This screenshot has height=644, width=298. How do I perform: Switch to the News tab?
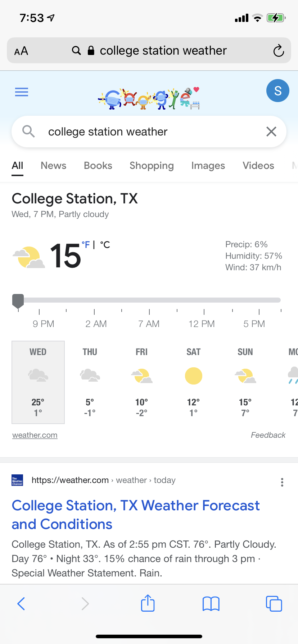[53, 166]
